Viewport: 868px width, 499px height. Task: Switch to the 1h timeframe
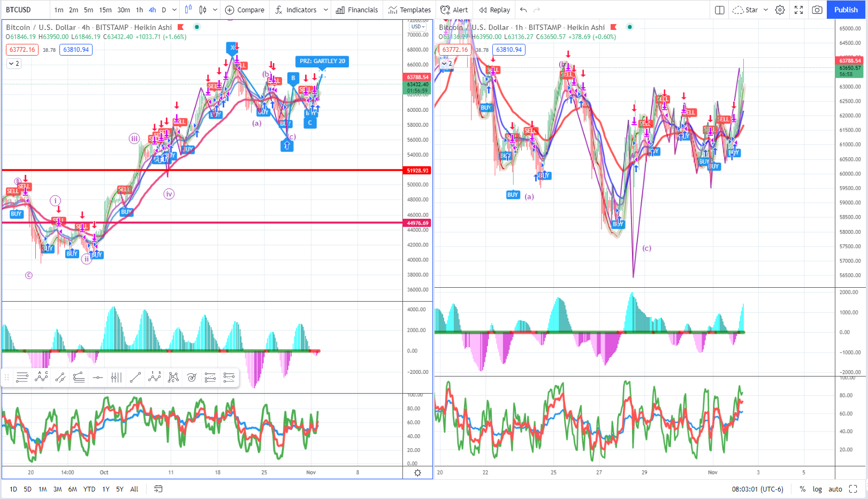(140, 10)
